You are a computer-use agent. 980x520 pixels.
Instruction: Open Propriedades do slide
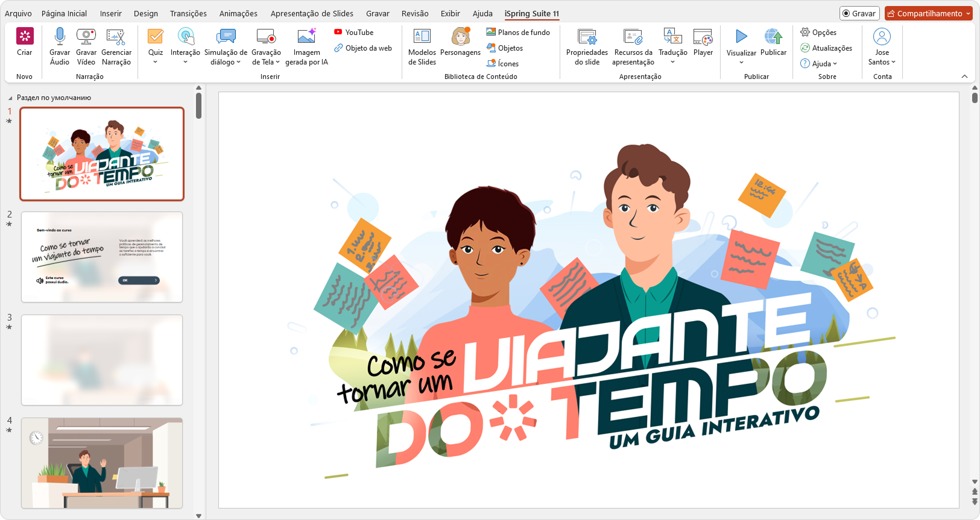pyautogui.click(x=587, y=37)
